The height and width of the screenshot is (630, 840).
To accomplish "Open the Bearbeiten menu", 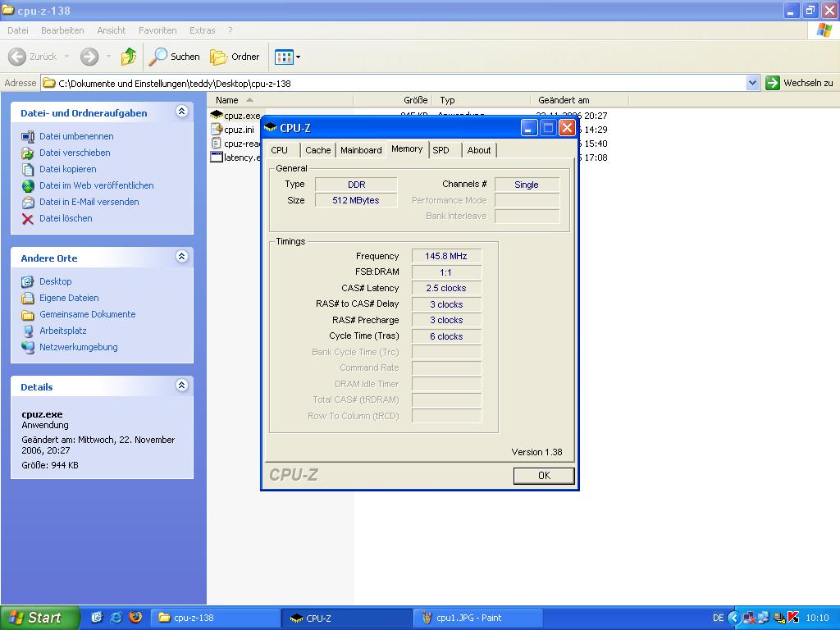I will point(62,30).
